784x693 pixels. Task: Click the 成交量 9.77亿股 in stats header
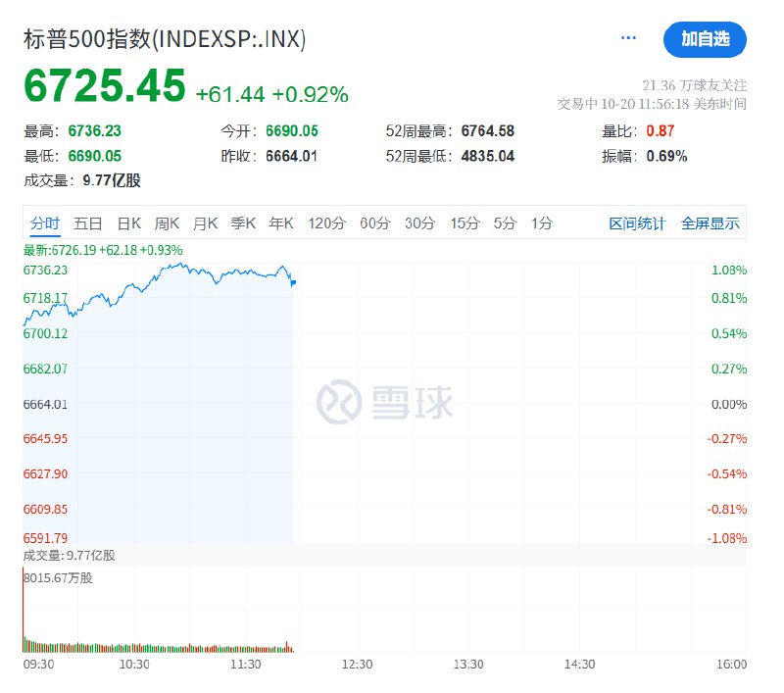(82, 180)
